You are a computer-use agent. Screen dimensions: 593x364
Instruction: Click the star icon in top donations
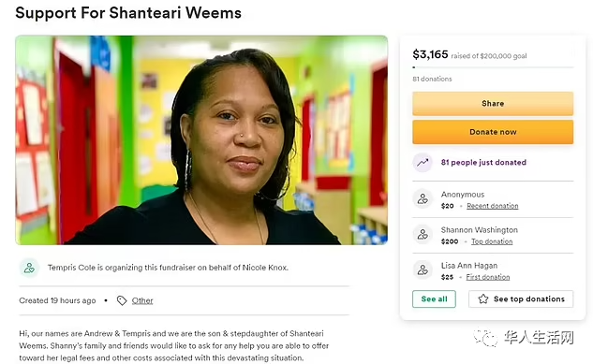pos(483,299)
